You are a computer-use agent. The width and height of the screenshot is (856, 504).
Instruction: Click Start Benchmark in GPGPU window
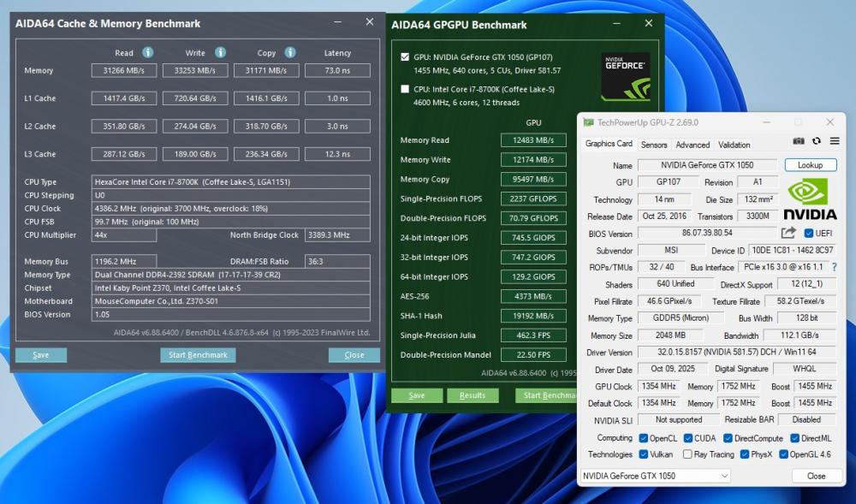(x=546, y=395)
